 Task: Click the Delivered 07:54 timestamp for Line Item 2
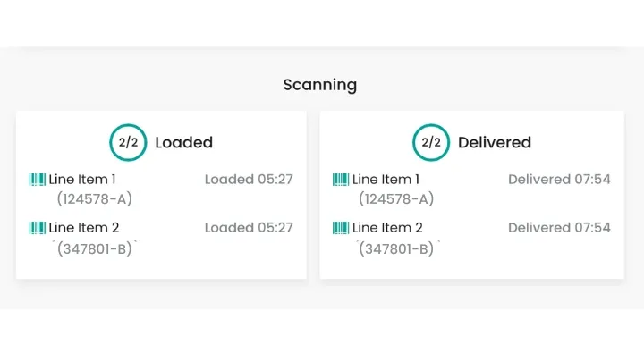[559, 228]
